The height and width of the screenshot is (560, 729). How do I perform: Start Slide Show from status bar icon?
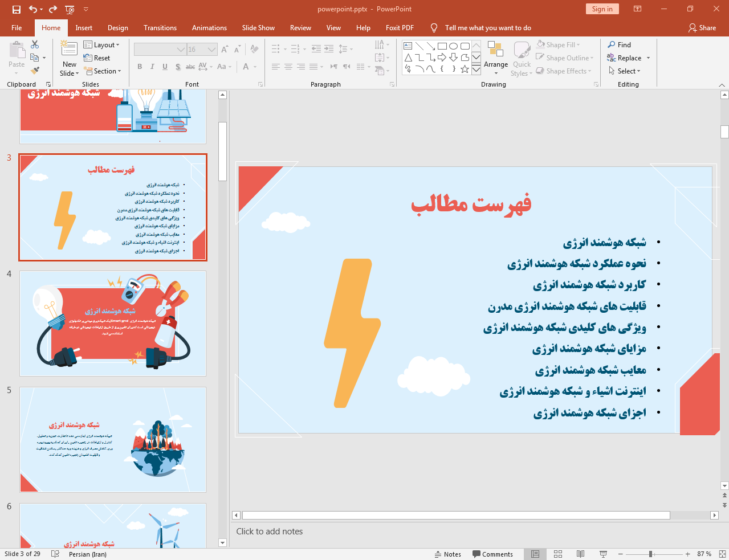[603, 554]
